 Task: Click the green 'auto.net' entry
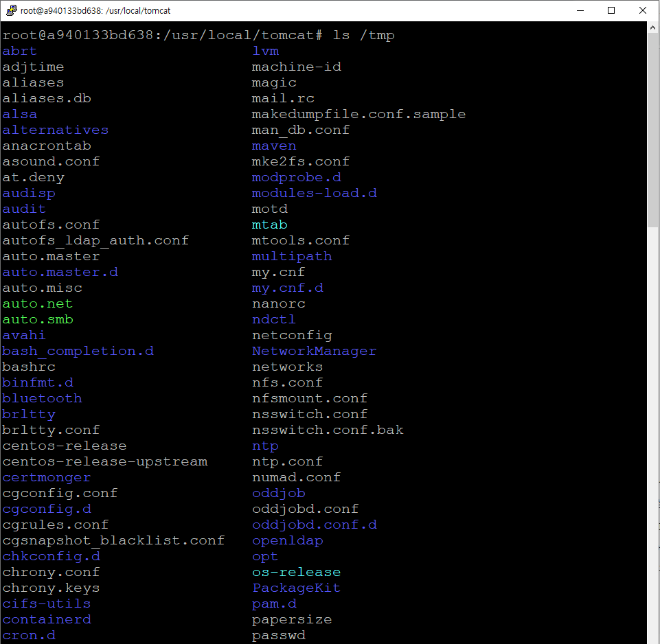click(x=38, y=304)
